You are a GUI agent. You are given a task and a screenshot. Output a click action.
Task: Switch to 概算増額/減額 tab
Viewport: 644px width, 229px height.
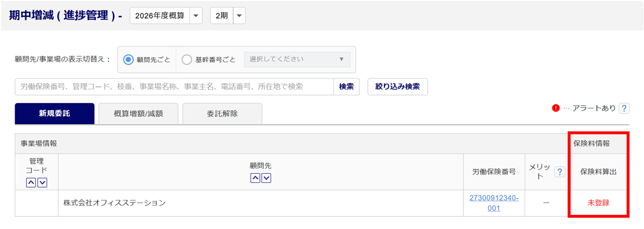coord(138,113)
